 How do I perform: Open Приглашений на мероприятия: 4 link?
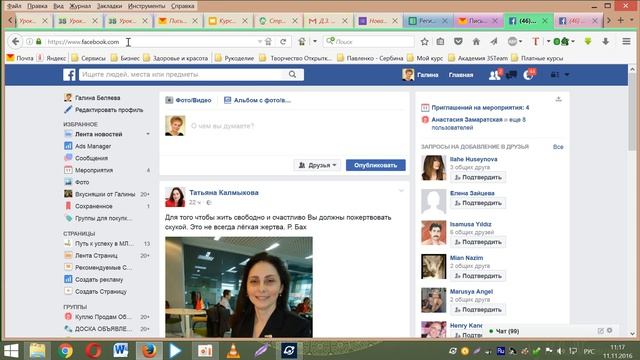480,108
